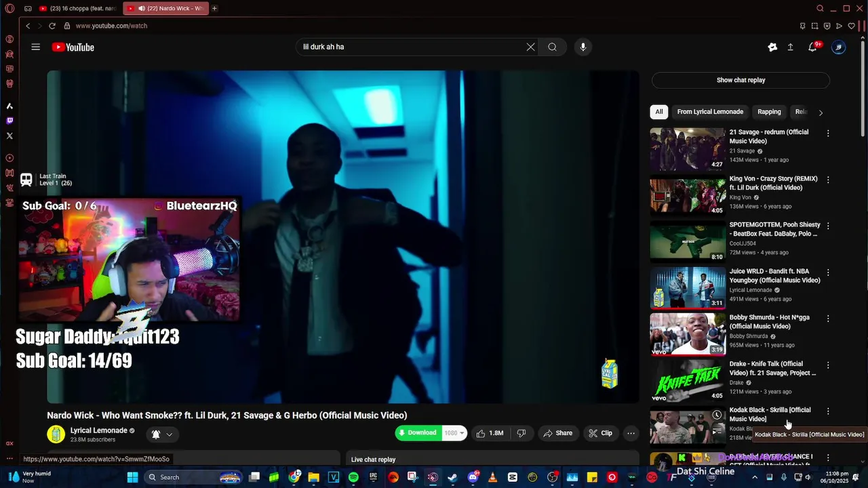Open options menu for Drake Knife Talk
Viewport: 868px width, 488px height.
[x=828, y=365]
